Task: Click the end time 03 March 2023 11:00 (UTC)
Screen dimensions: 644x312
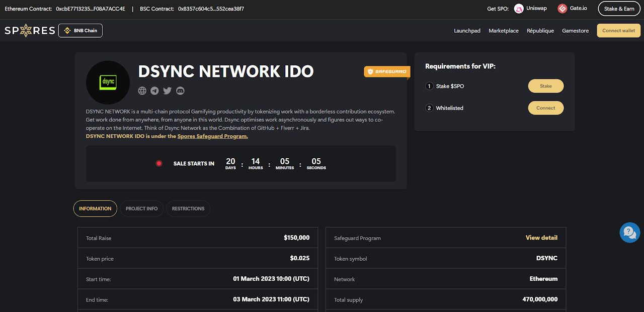Action: (271, 299)
